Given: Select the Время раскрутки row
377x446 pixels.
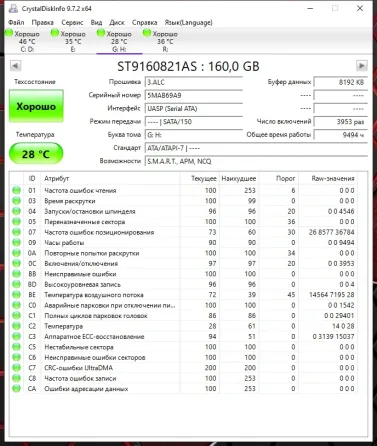Looking at the screenshot, I should coord(183,201).
